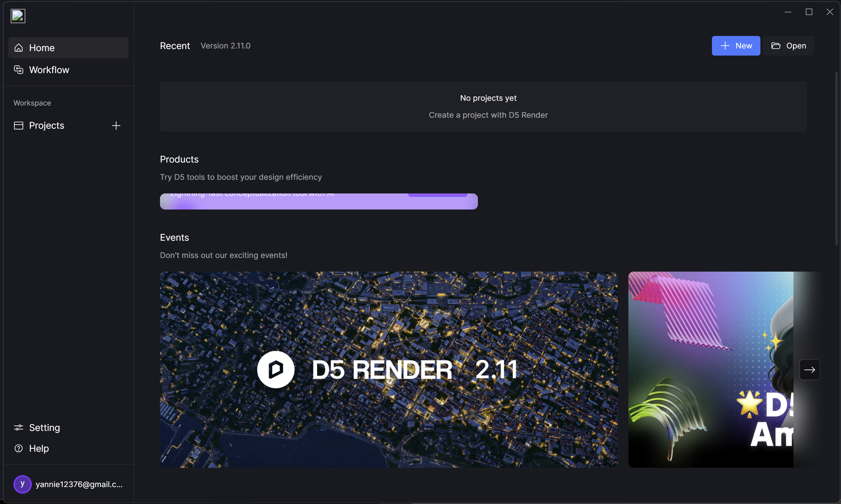Open the Setting menu
Screen dimensions: 841x504
[37, 428]
